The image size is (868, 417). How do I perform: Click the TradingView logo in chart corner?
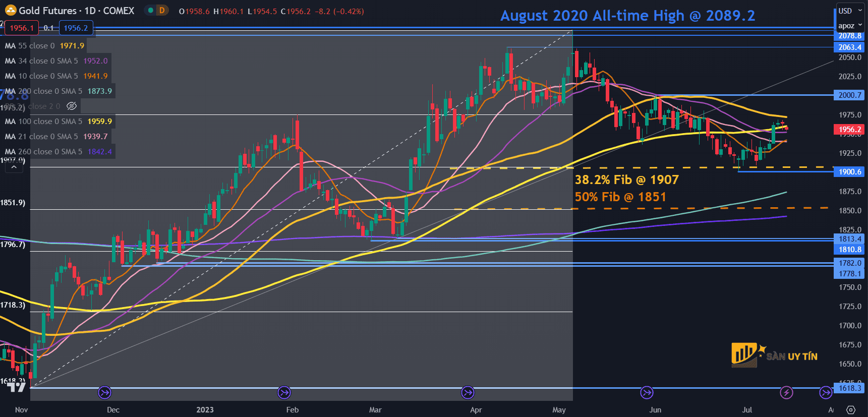pyautogui.click(x=16, y=387)
